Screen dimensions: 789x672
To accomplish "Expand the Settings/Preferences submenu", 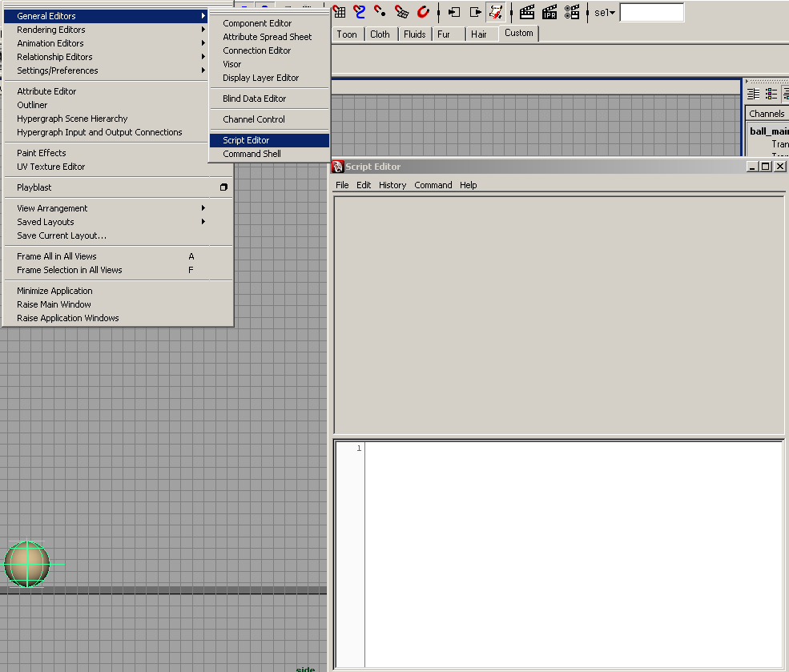I will [x=106, y=70].
